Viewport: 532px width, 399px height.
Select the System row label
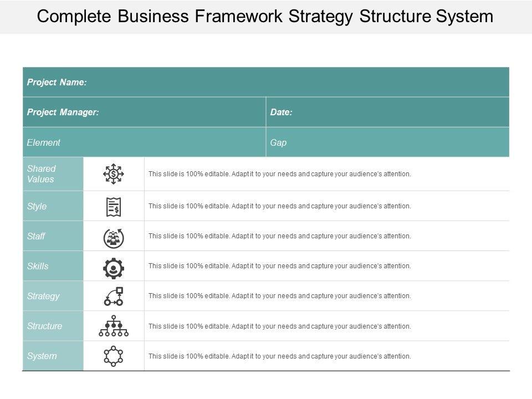53,356
